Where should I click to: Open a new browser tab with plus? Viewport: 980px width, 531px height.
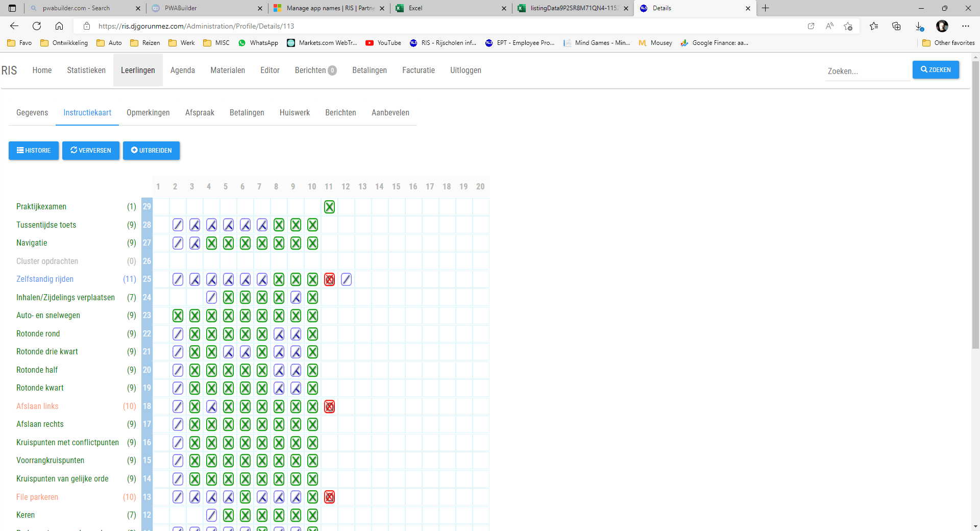pos(766,8)
